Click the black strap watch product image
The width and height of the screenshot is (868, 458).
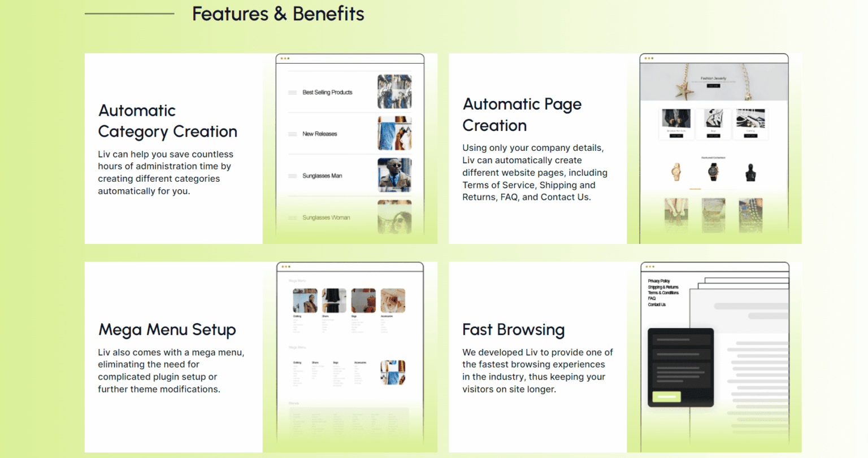[x=713, y=172]
